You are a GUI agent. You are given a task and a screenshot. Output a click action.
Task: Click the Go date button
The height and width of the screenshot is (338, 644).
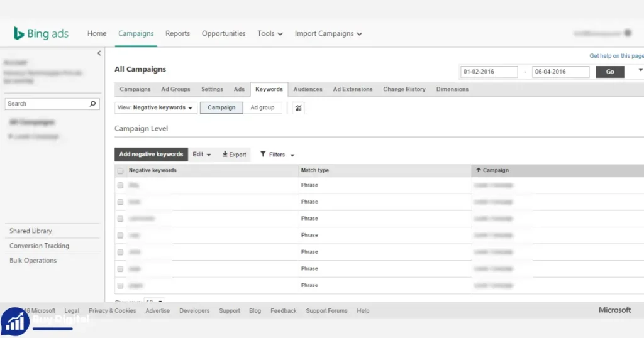[610, 72]
